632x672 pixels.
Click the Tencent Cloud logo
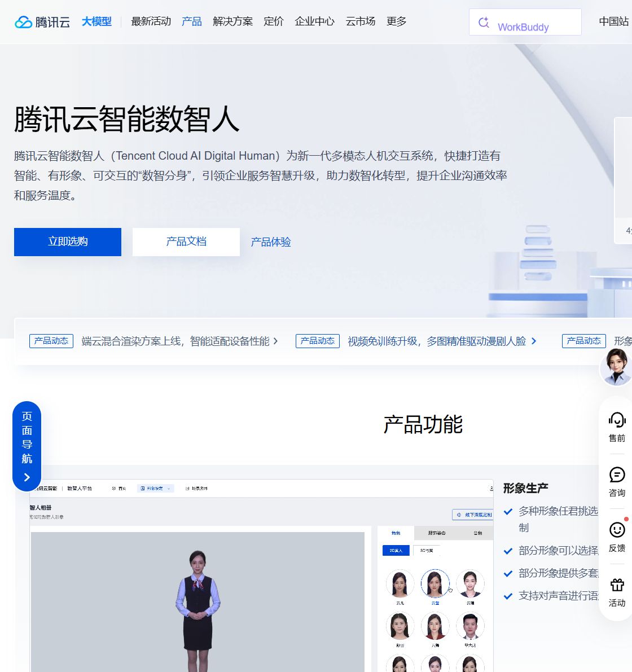pyautogui.click(x=42, y=21)
